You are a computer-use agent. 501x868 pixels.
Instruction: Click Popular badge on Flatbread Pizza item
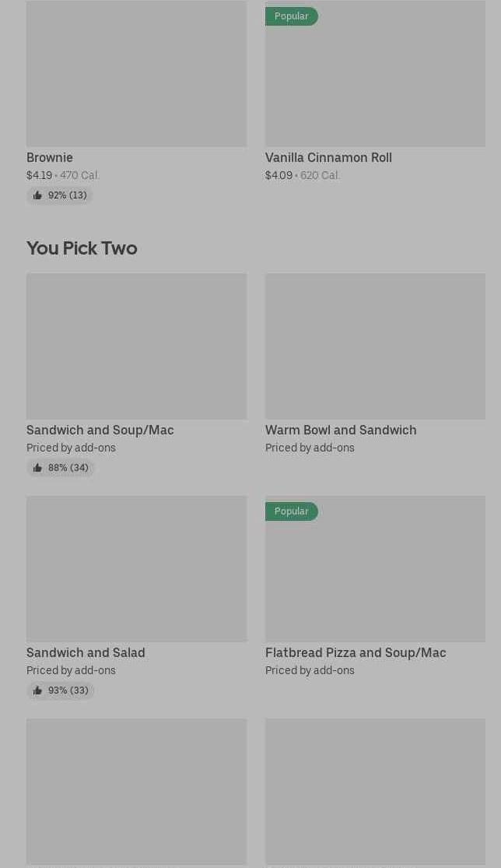coord(291,511)
